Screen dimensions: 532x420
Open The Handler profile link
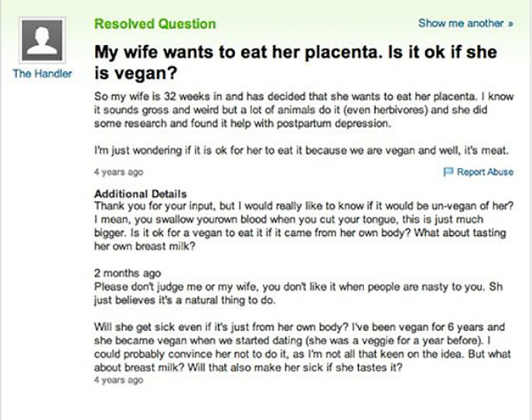(43, 74)
